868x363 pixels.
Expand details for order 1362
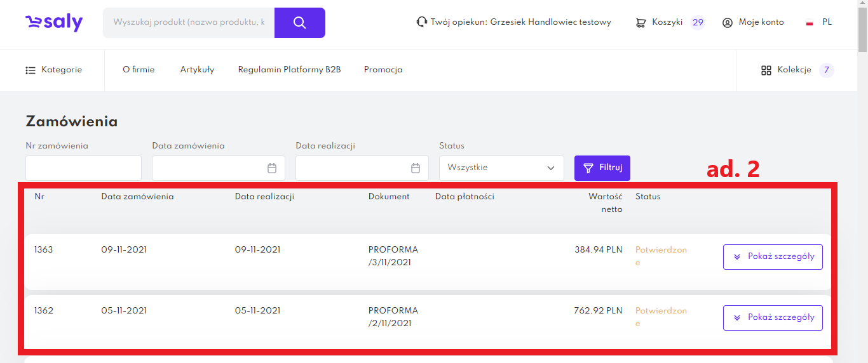point(773,318)
